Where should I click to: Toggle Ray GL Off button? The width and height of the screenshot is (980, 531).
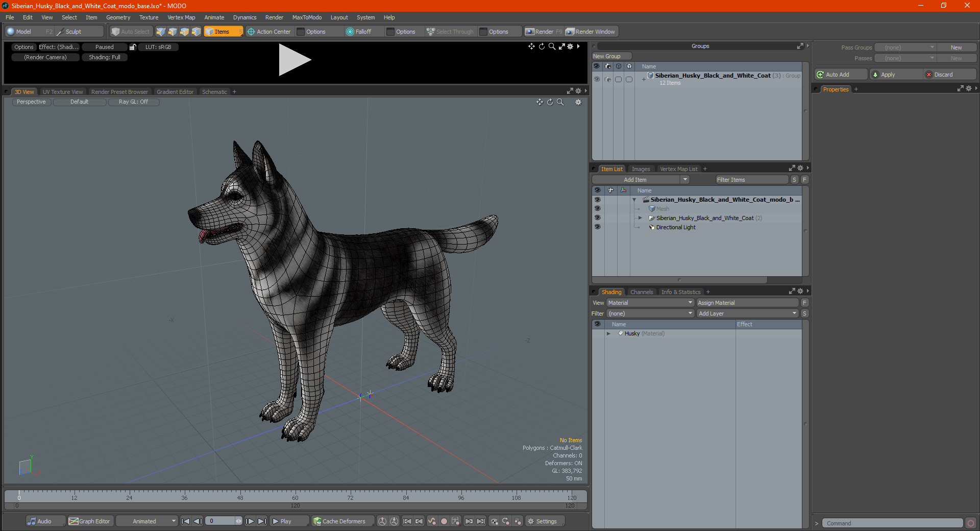click(x=134, y=102)
